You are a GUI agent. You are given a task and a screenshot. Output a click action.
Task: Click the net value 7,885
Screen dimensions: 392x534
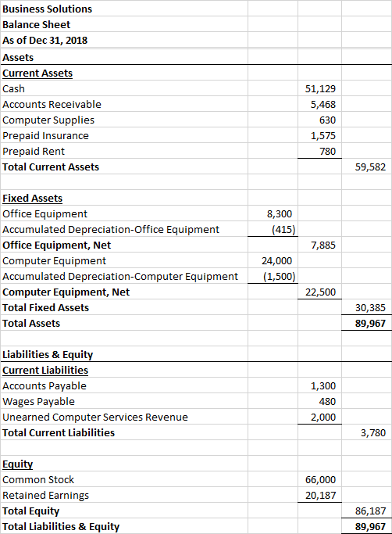click(x=323, y=245)
